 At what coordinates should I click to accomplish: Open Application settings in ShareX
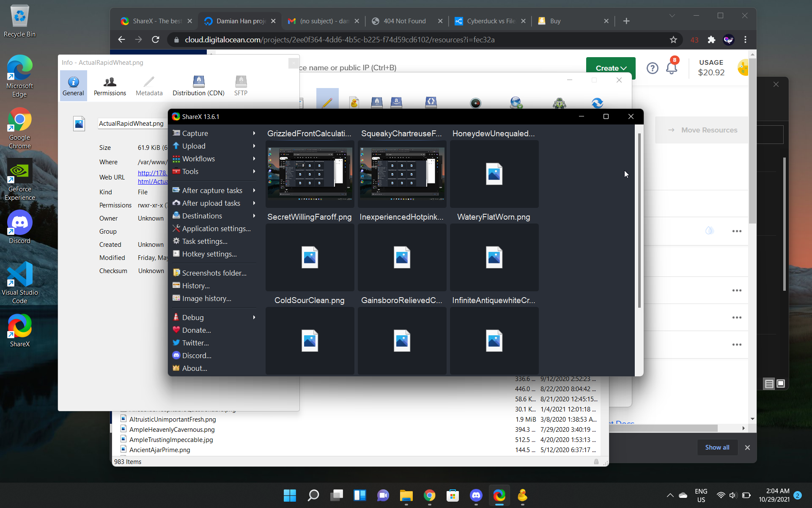pos(216,229)
